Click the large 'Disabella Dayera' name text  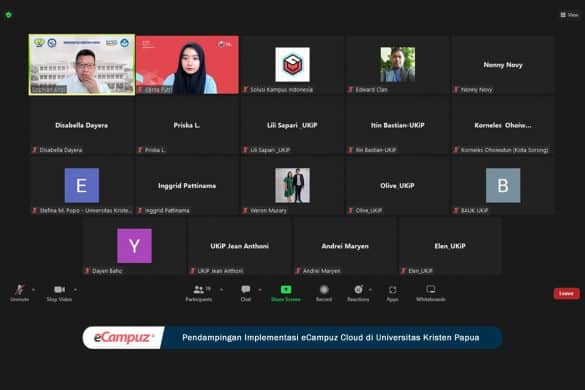[x=82, y=125]
